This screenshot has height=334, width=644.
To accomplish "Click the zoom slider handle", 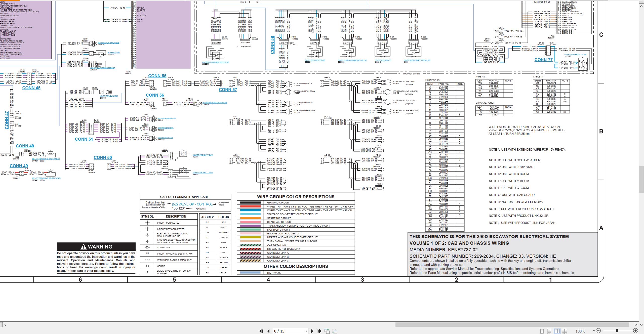I will tap(617, 331).
